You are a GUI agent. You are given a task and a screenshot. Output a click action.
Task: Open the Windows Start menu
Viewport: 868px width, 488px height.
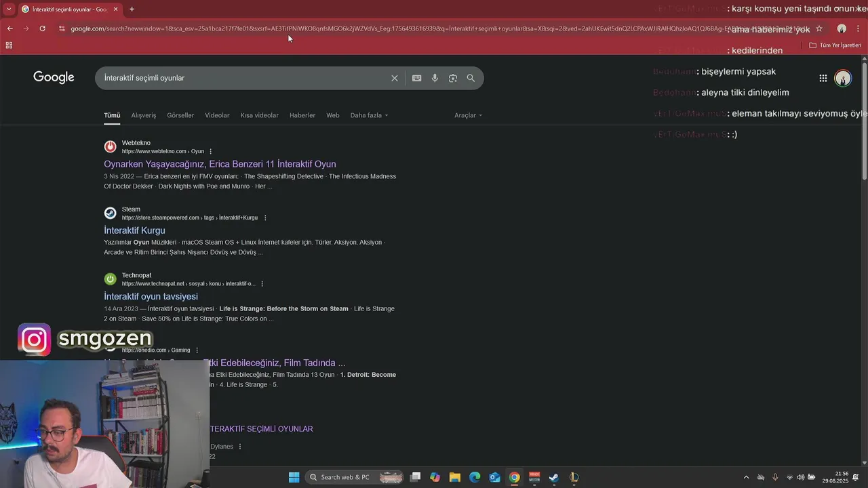click(x=294, y=477)
